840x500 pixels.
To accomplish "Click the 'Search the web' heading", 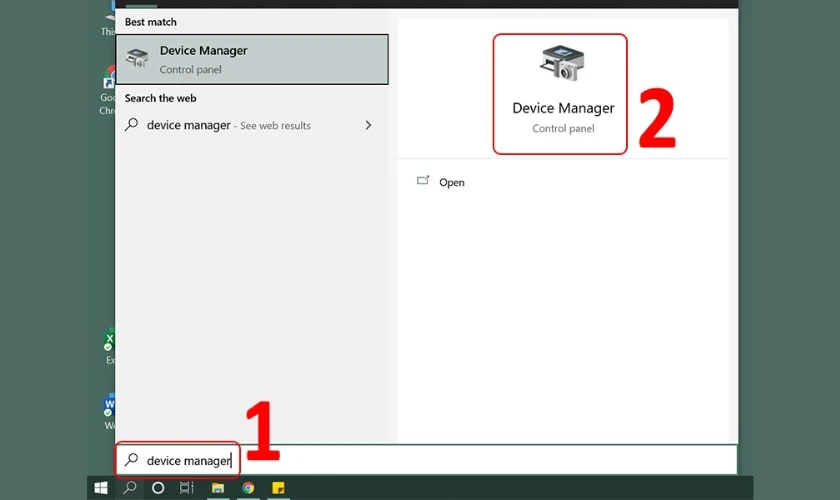I will coord(160,98).
